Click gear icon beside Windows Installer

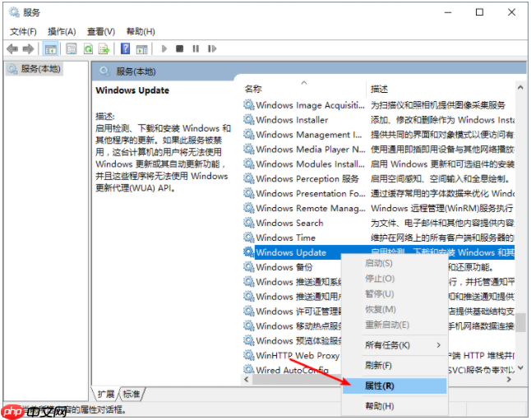tap(249, 119)
